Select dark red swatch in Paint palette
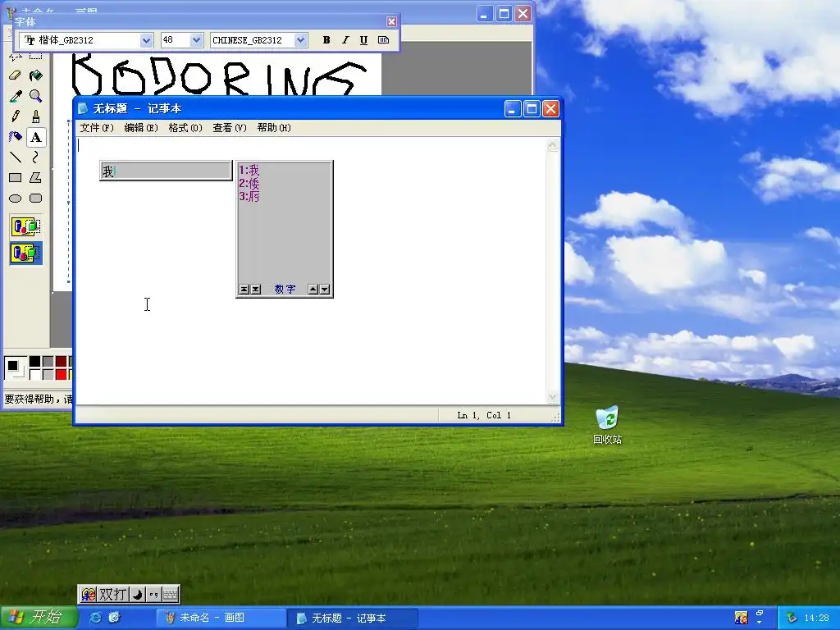This screenshot has height=630, width=840. pyautogui.click(x=61, y=362)
